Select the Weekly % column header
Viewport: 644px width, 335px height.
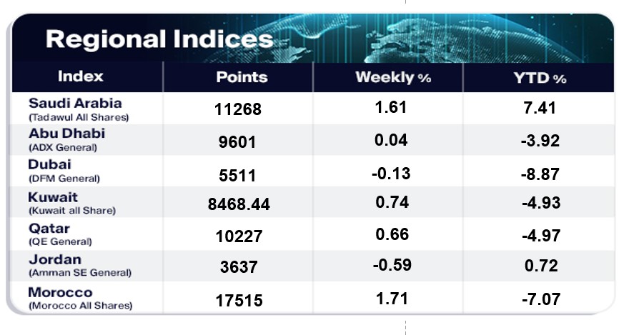click(393, 77)
